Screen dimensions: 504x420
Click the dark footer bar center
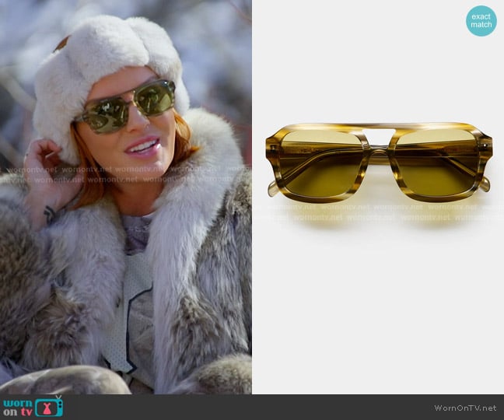252,407
